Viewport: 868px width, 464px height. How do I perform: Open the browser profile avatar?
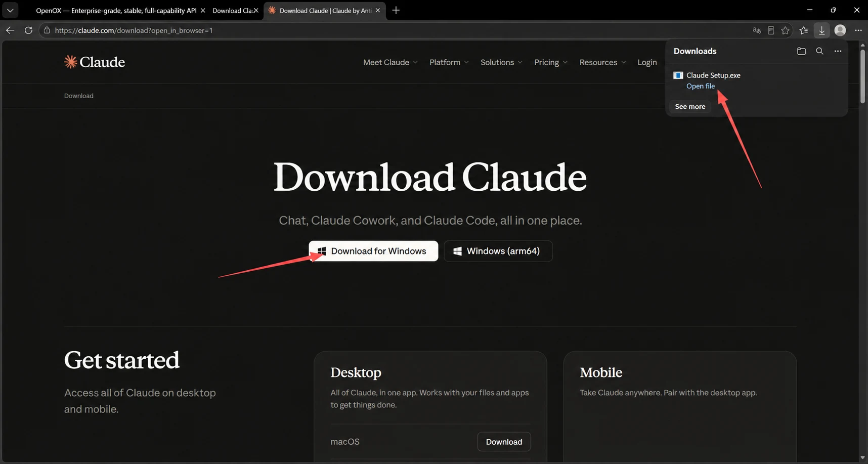840,30
